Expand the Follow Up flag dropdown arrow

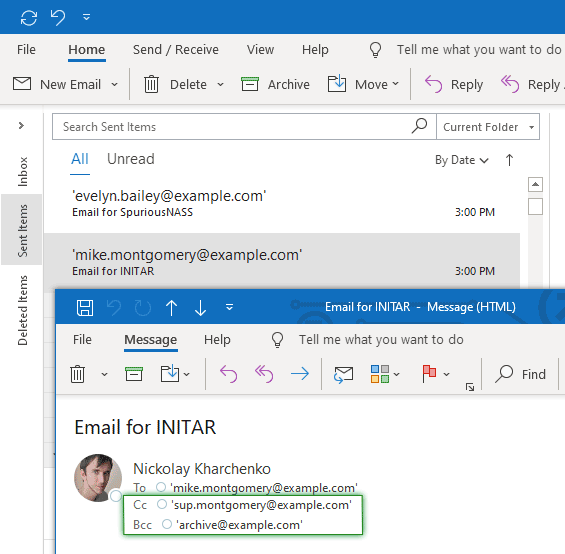point(446,374)
